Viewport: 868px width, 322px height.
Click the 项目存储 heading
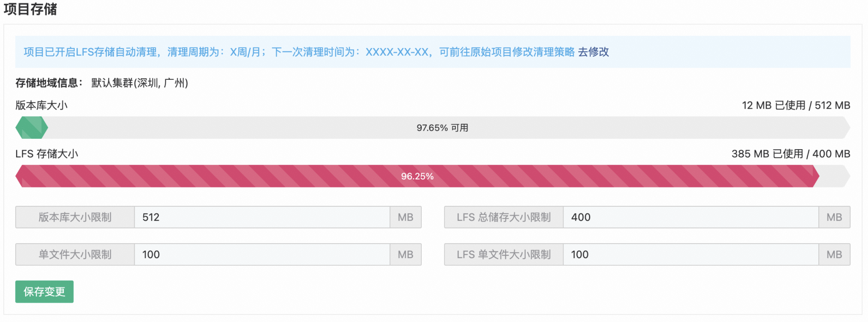click(x=30, y=9)
